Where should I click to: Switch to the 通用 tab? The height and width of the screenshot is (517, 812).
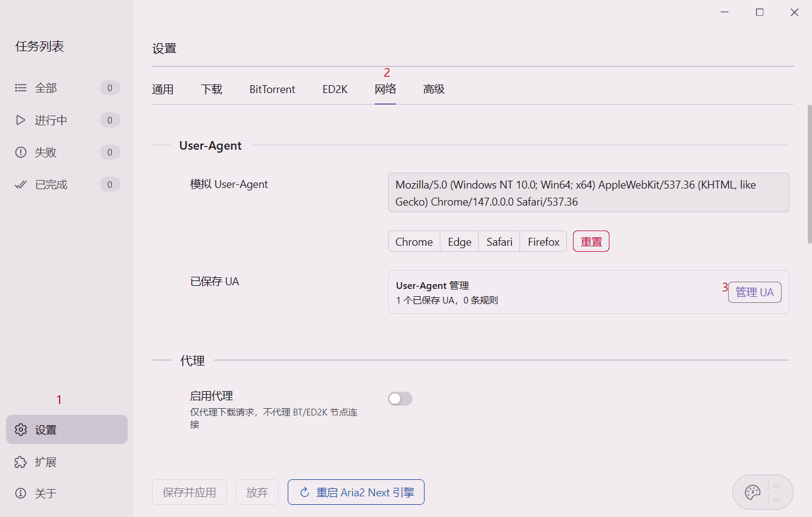point(163,89)
